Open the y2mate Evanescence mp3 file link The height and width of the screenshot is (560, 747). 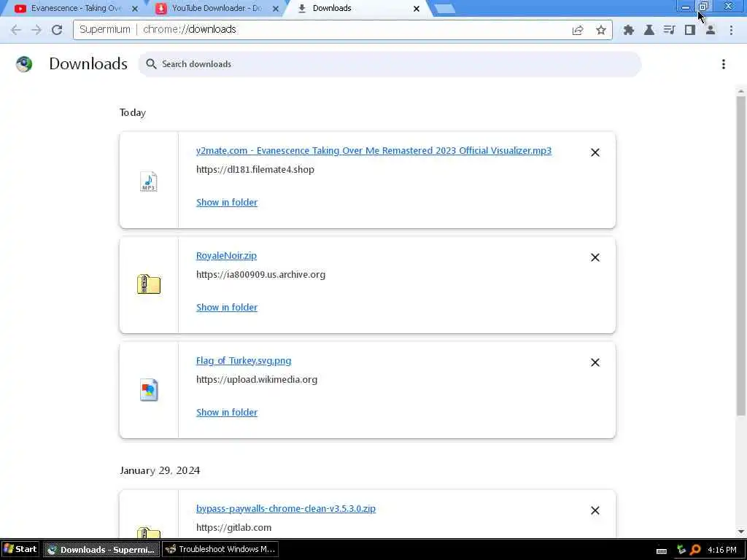click(373, 150)
